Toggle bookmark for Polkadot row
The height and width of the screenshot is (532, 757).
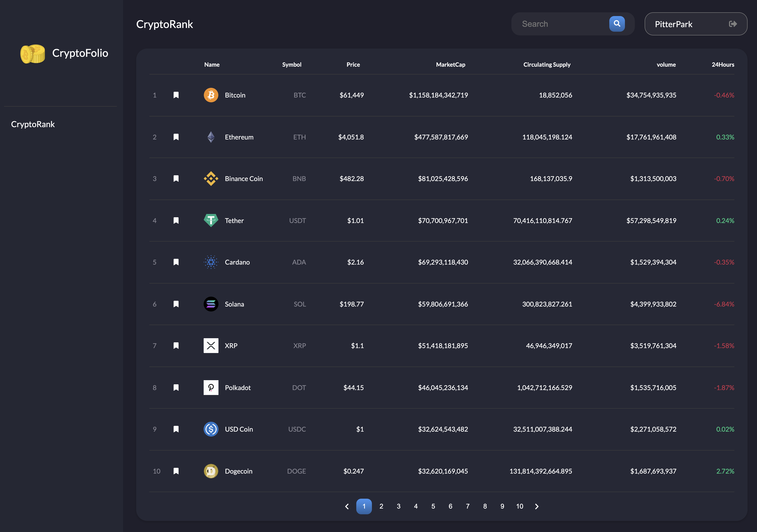176,388
